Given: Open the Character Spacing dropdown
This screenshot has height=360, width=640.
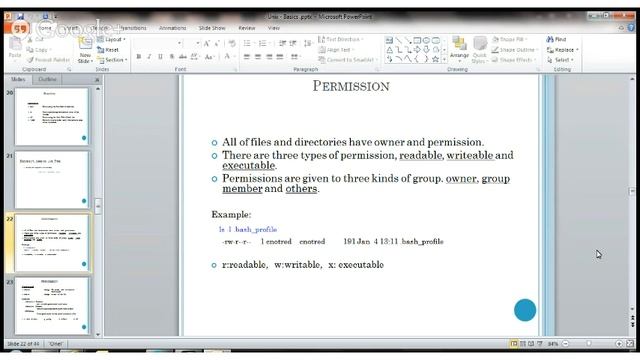Looking at the screenshot, I should 195,57.
